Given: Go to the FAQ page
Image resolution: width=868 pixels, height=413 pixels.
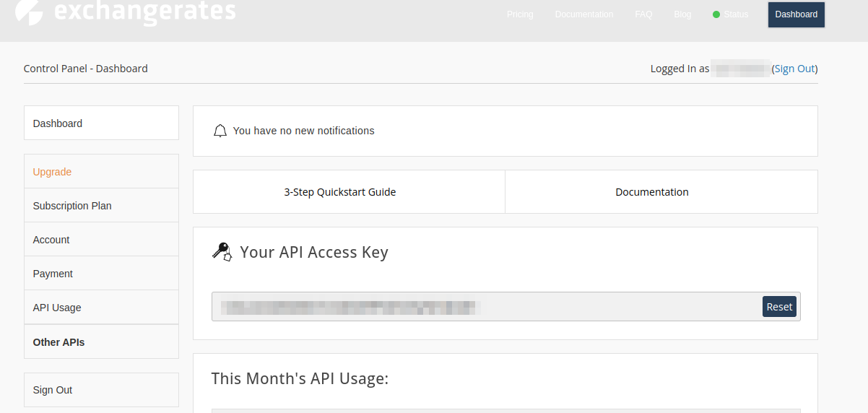Looking at the screenshot, I should tap(643, 14).
